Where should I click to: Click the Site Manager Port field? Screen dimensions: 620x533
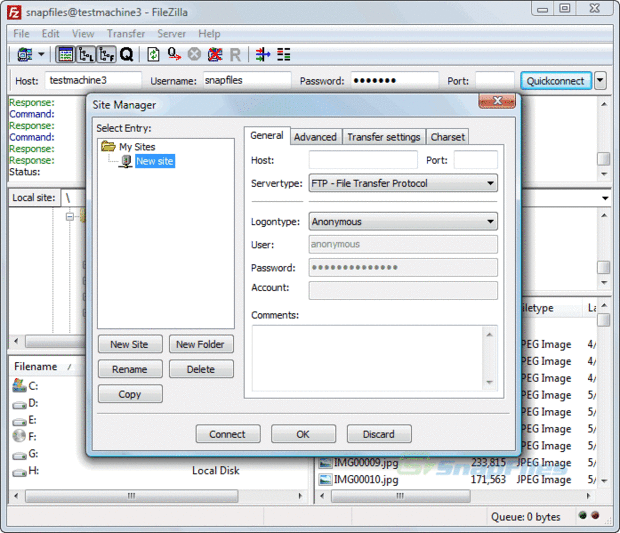pos(476,160)
